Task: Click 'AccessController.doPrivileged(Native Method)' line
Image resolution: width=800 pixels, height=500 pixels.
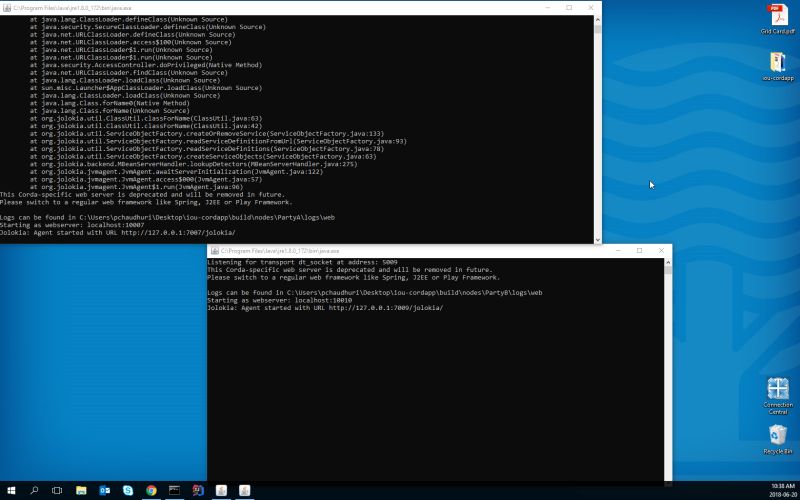Action: point(146,65)
